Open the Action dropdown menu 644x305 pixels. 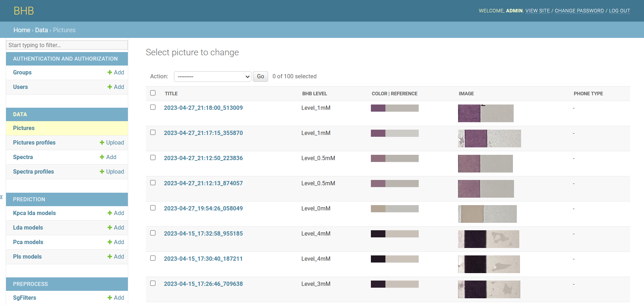(212, 77)
